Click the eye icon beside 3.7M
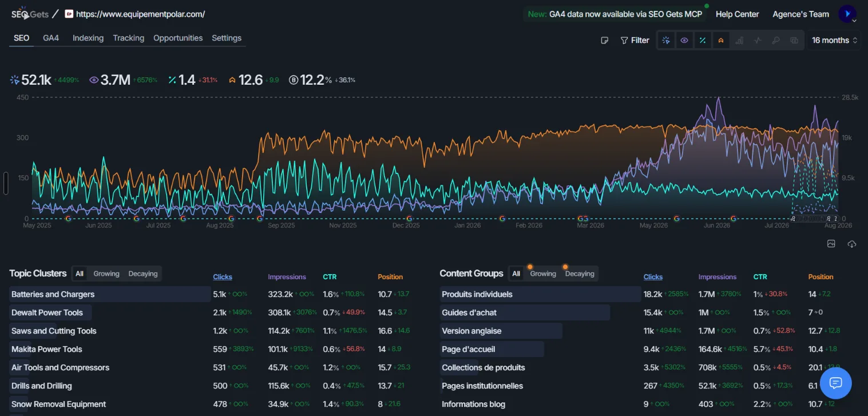Screen dimensions: 868x416 click(94, 80)
